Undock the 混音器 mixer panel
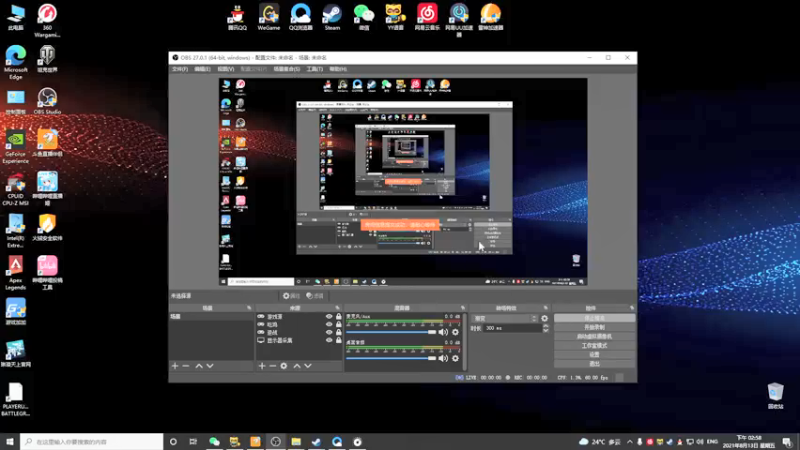 point(463,308)
